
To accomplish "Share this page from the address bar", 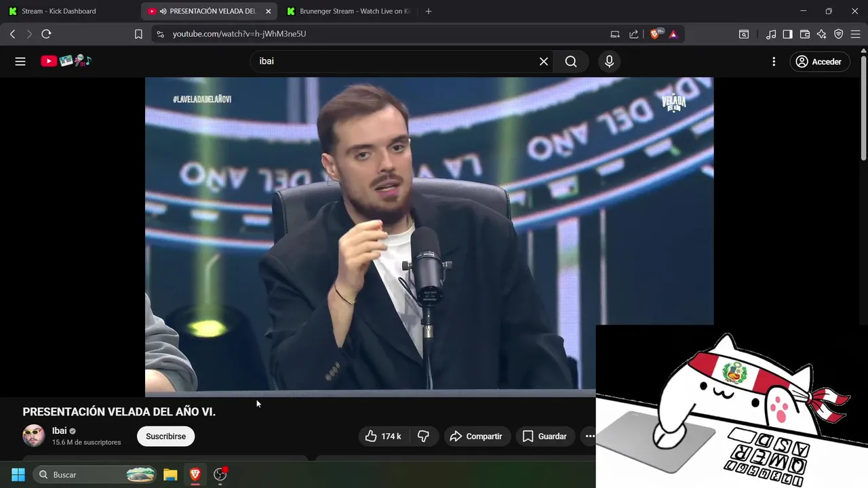I will click(x=634, y=34).
